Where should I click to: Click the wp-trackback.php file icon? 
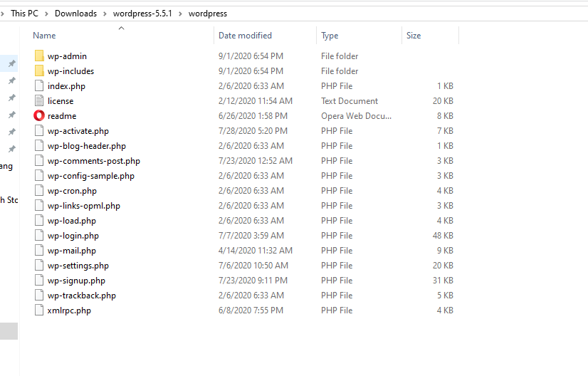tap(39, 296)
